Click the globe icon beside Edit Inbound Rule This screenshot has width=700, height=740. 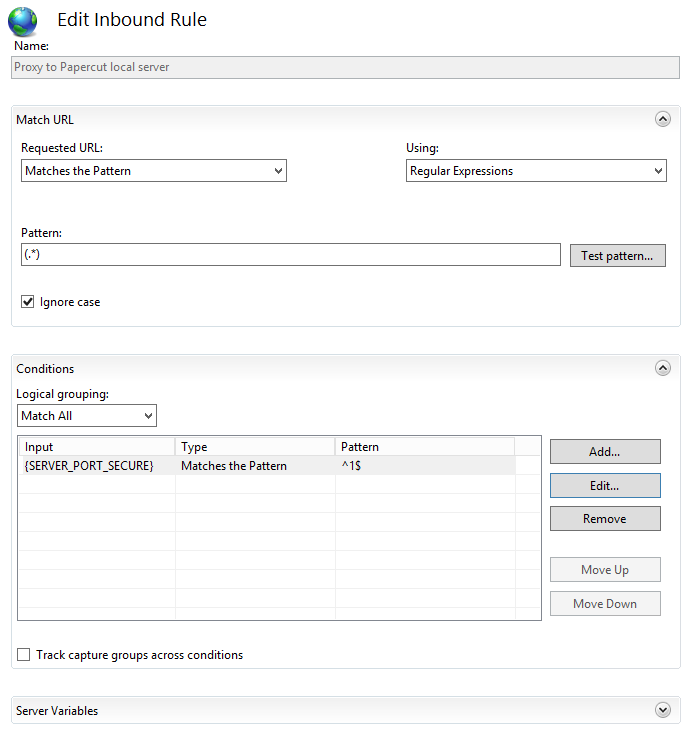pos(22,21)
